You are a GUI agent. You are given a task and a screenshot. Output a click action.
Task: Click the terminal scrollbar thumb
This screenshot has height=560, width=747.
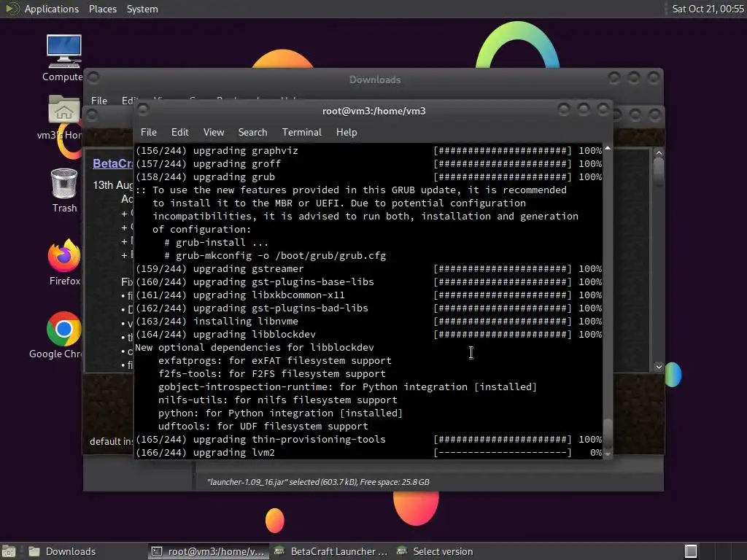(608, 433)
